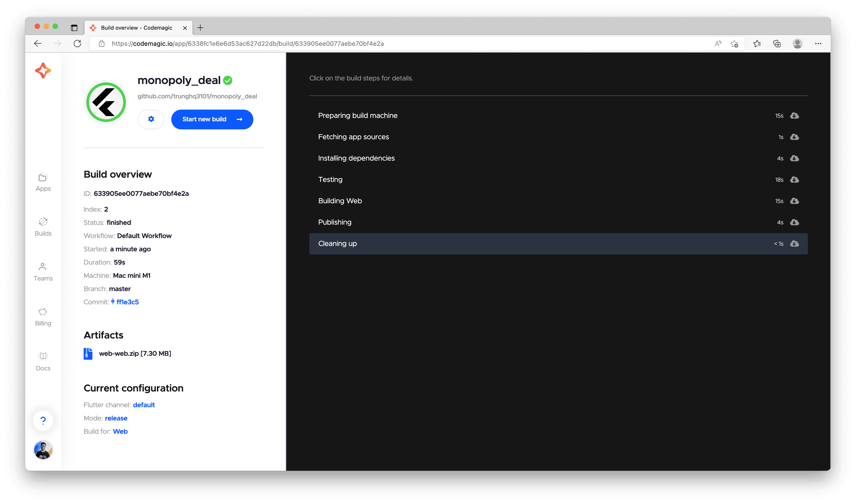The image size is (856, 504).
Task: Click the Default Workflow value
Action: click(x=144, y=236)
